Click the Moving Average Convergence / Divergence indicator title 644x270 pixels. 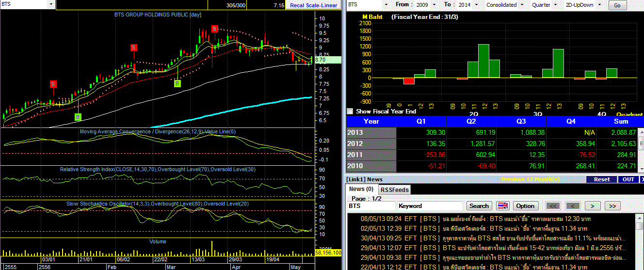click(158, 131)
